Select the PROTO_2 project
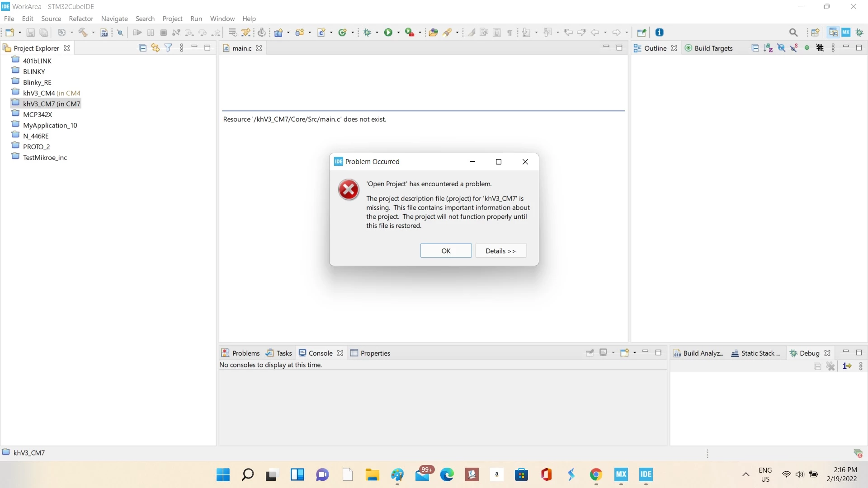The height and width of the screenshot is (488, 868). click(x=31, y=147)
